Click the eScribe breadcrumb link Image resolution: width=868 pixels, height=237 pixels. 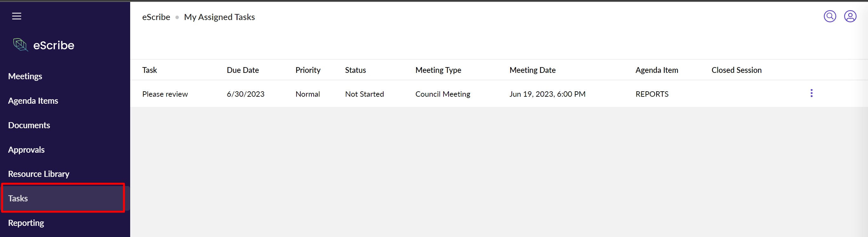pos(156,17)
